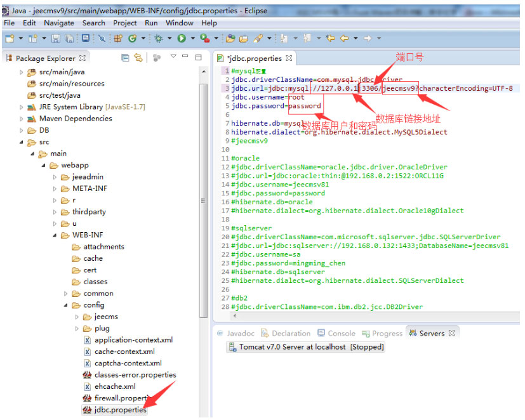Collapse the WEB-INF folder
525x420 pixels.
55,235
